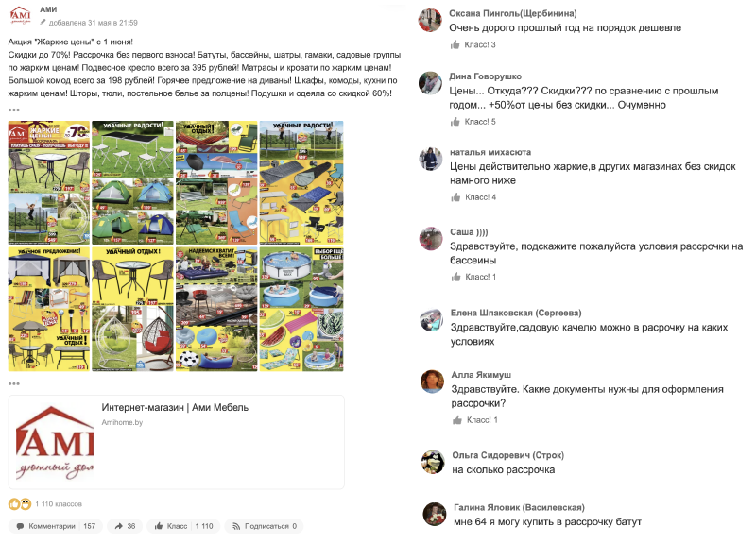Click the Класс thumbs-up button with 1 110
Image resolution: width=756 pixels, height=544 pixels.
(183, 526)
